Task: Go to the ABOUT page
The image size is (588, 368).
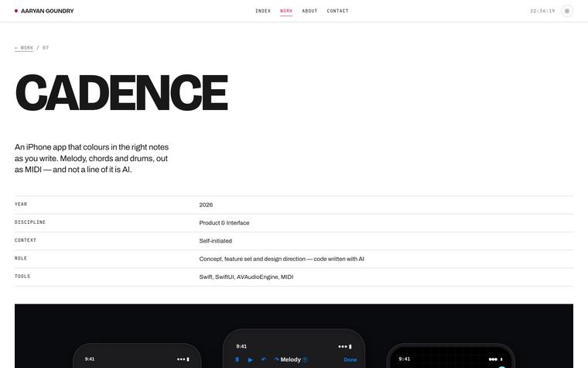Action: (x=309, y=11)
